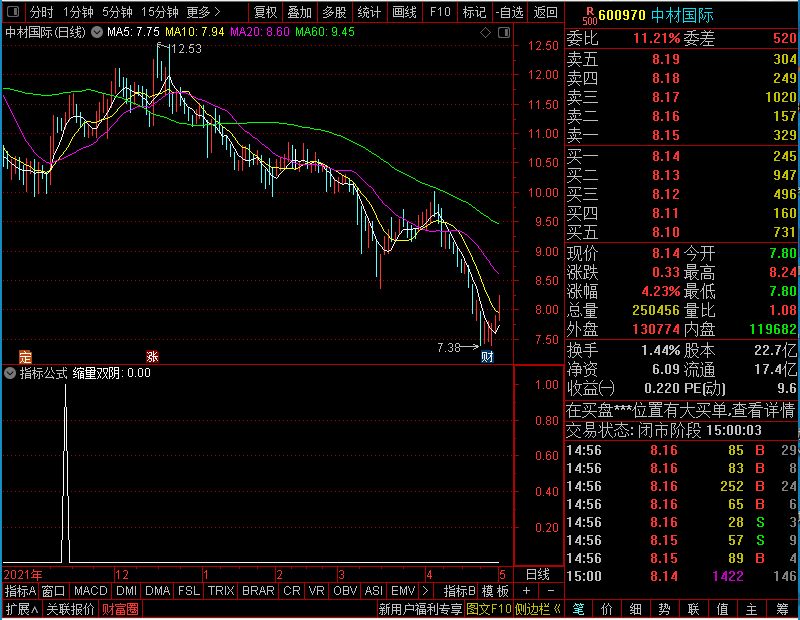Switch to the 势 trend tab
The width and height of the screenshot is (800, 620).
point(664,609)
